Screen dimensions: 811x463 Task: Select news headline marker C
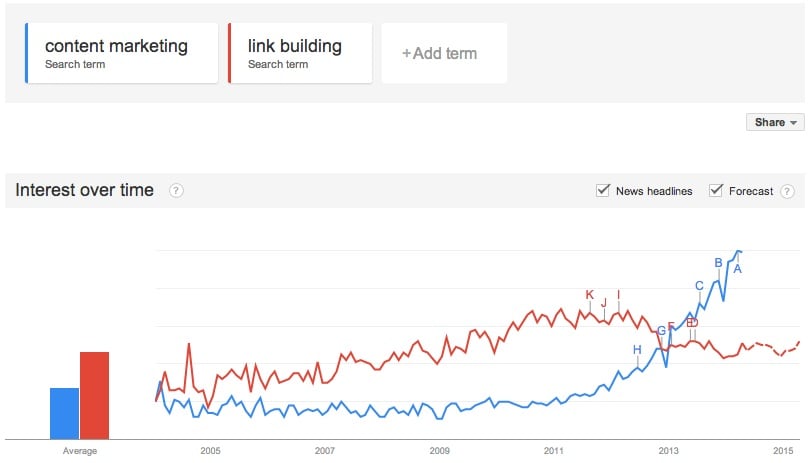click(x=699, y=286)
